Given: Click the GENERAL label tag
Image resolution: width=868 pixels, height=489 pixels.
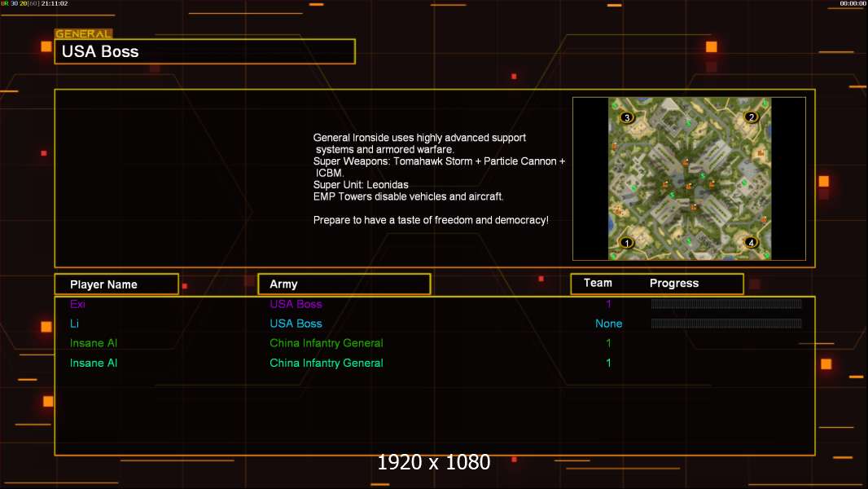Looking at the screenshot, I should 83,33.
